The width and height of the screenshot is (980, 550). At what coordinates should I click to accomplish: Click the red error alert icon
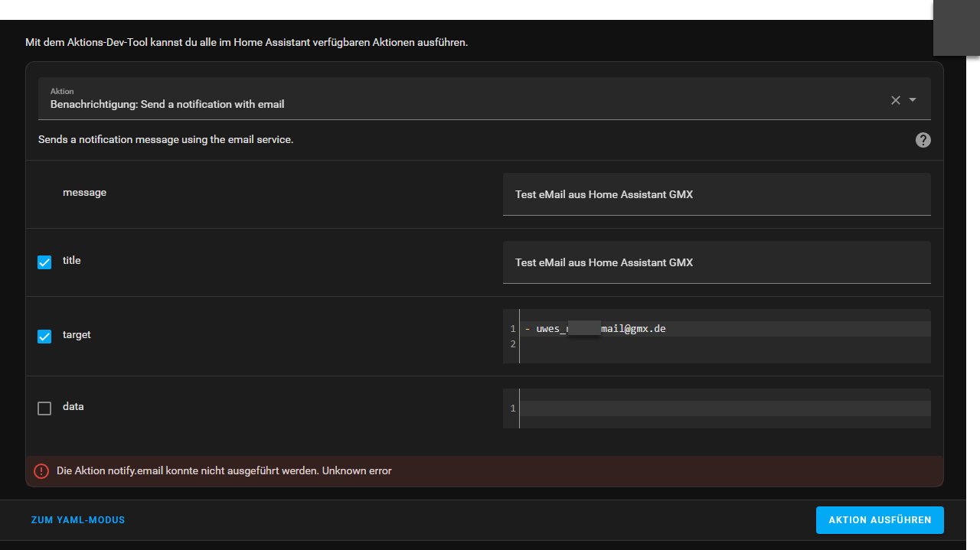41,471
